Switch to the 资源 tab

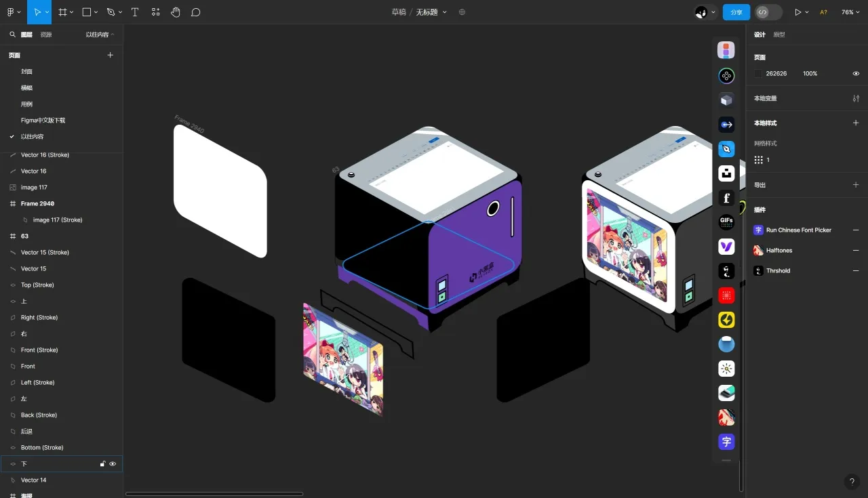(x=46, y=35)
